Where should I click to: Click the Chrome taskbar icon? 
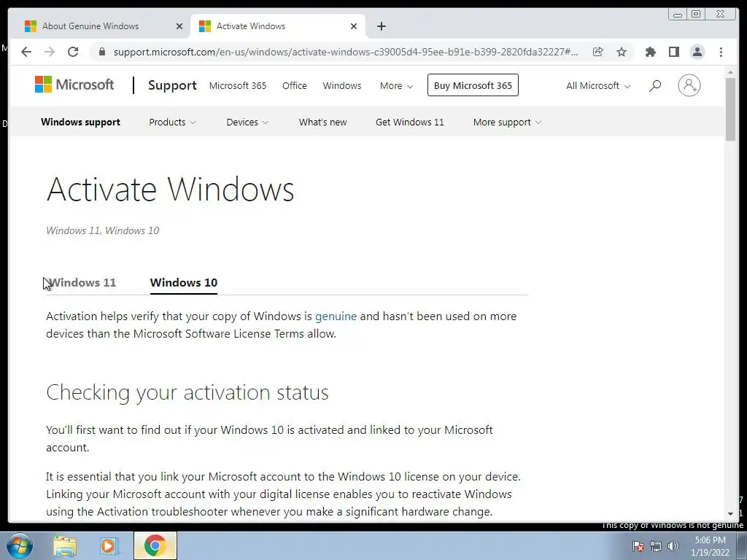pyautogui.click(x=155, y=545)
